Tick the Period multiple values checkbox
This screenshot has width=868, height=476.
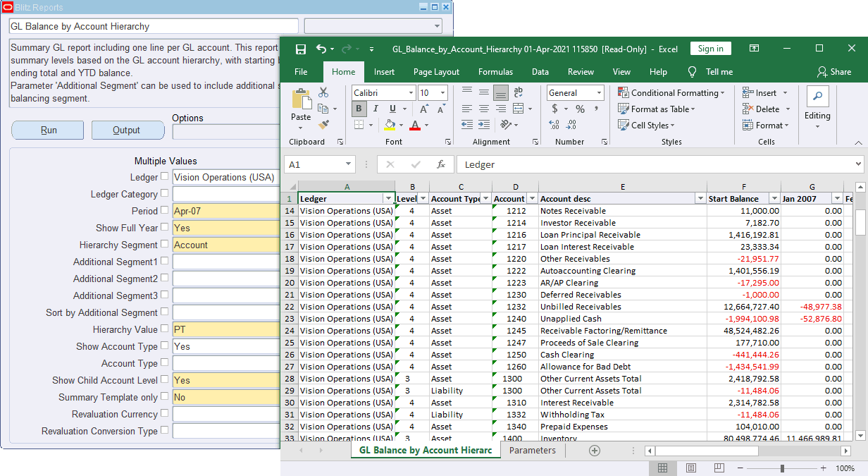click(x=165, y=210)
